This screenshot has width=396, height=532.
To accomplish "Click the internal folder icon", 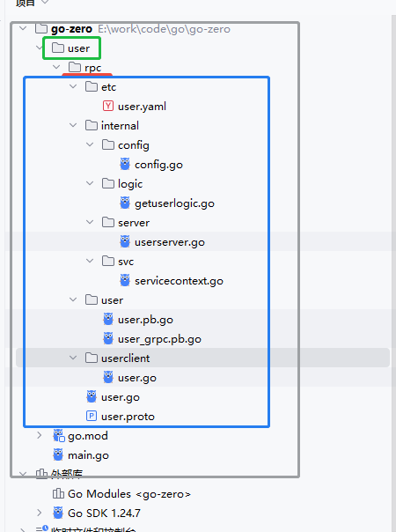I will pyautogui.click(x=92, y=125).
